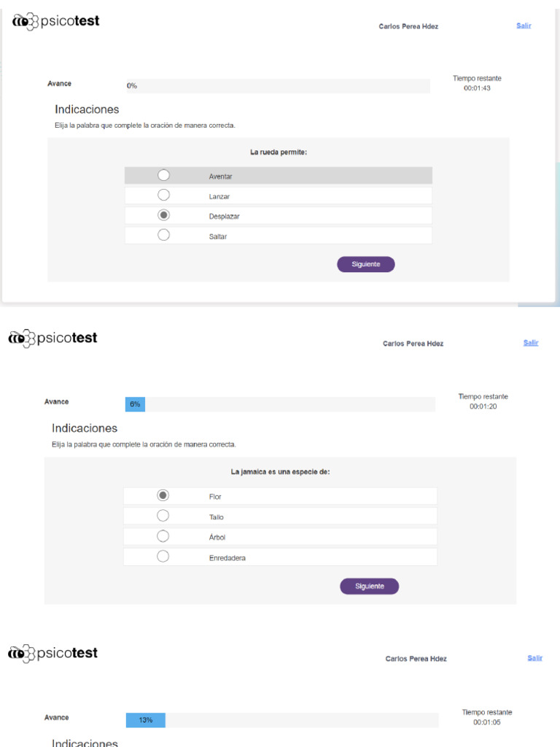This screenshot has width=560, height=747.
Task: Mark the "Flor" radio button
Action: click(x=163, y=495)
